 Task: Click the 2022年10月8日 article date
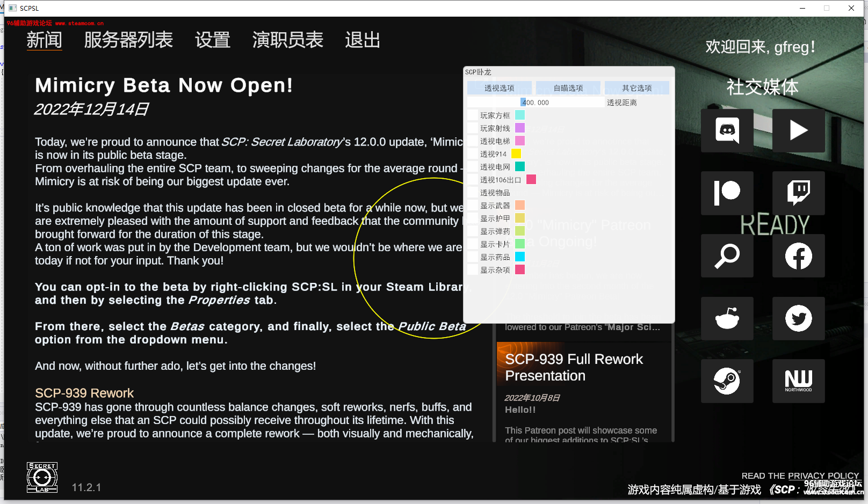point(532,398)
